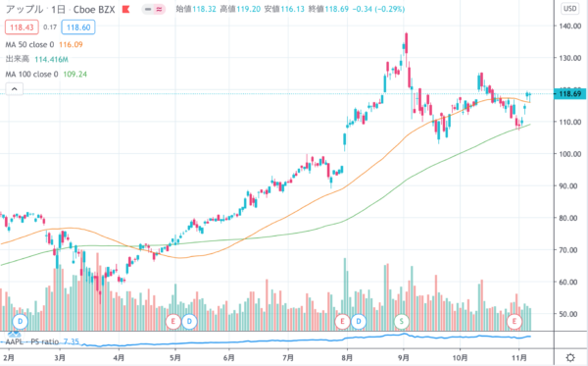The width and height of the screenshot is (588, 366).
Task: Click the 116.09 MA 50 value
Action: 71,45
